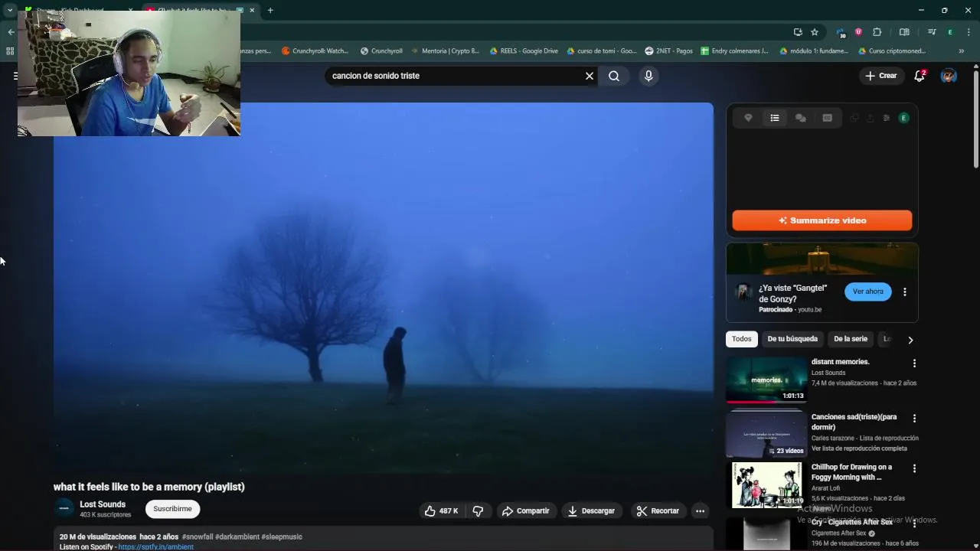
Task: Open options for distant memories. video
Action: (x=914, y=364)
